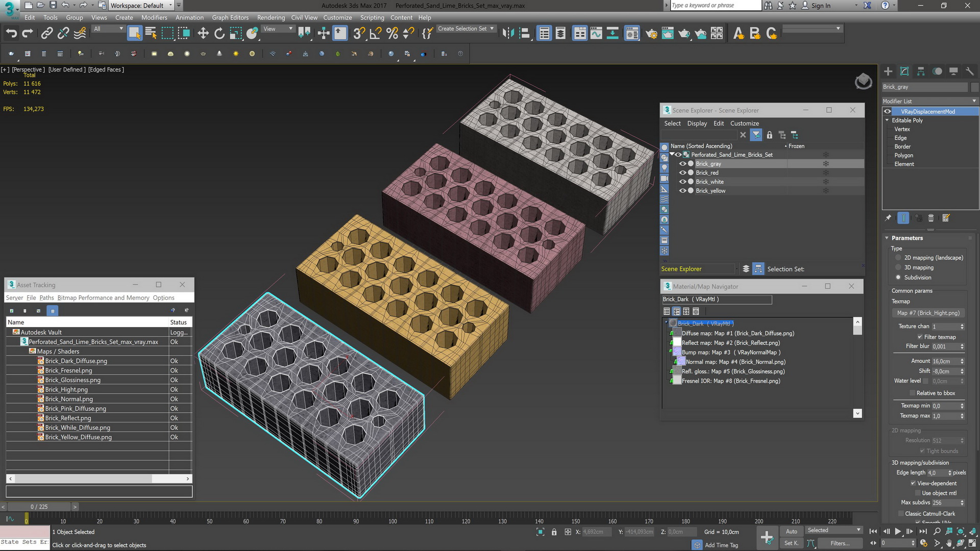Click the Undo arrow in main toolbar

coord(11,34)
